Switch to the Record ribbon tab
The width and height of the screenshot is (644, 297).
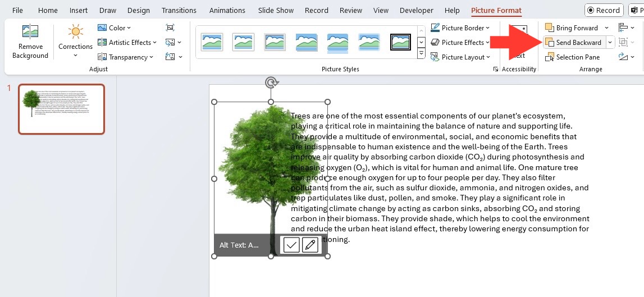316,10
